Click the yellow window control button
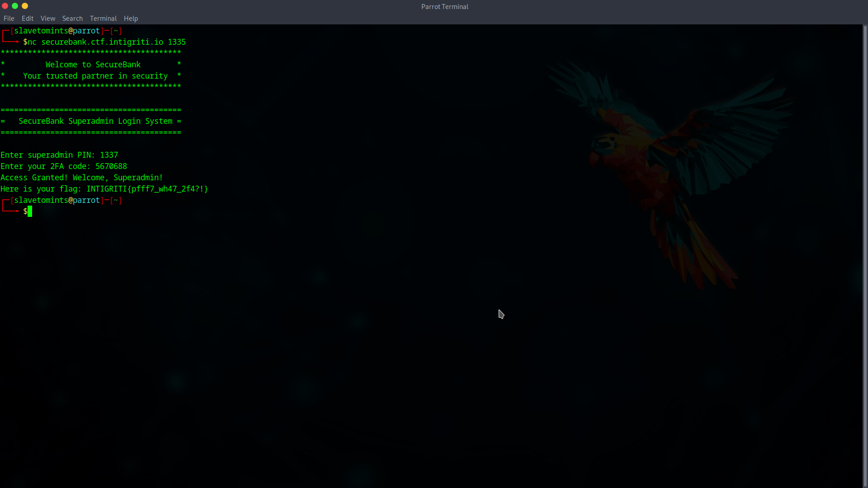The height and width of the screenshot is (488, 868). [25, 6]
